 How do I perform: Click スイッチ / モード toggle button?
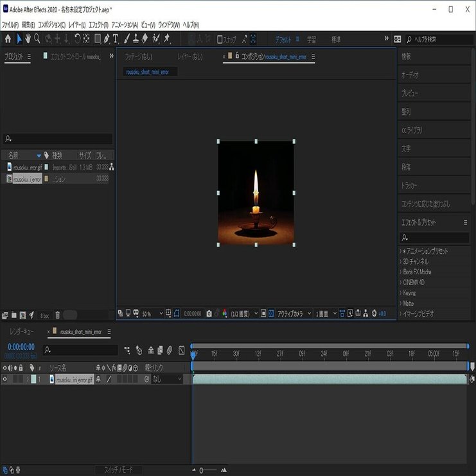[x=118, y=470]
